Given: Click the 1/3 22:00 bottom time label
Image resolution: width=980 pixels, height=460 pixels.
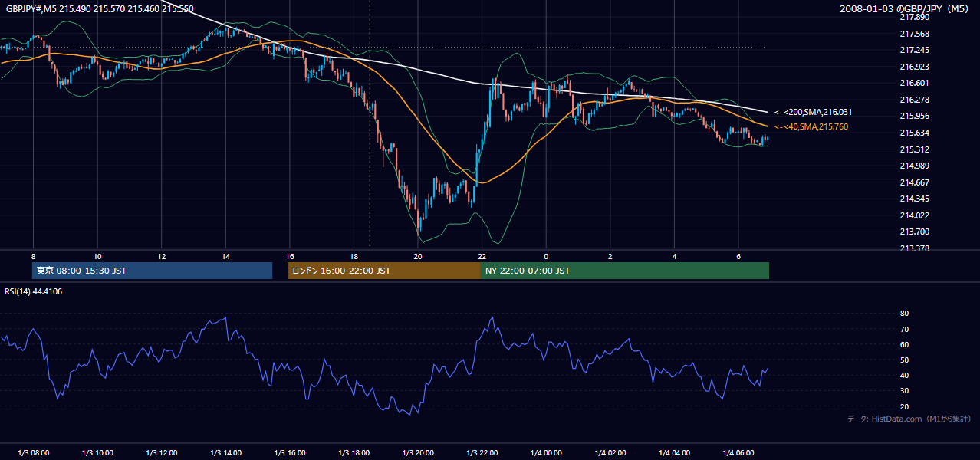Looking at the screenshot, I should 482,452.
